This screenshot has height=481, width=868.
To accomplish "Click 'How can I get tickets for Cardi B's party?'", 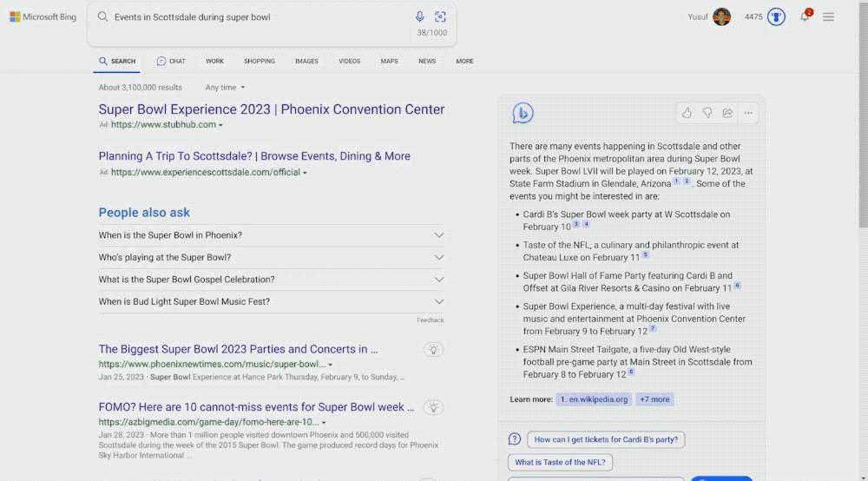I will (606, 439).
